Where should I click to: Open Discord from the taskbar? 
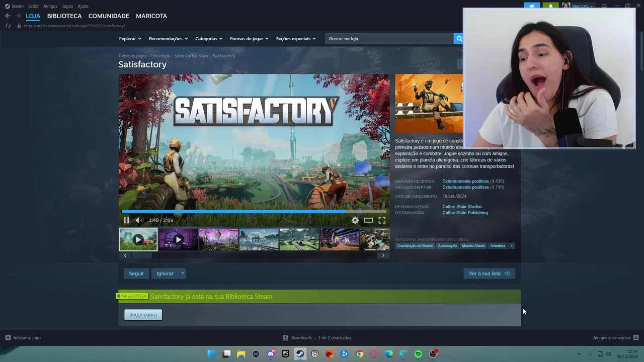coord(271,354)
